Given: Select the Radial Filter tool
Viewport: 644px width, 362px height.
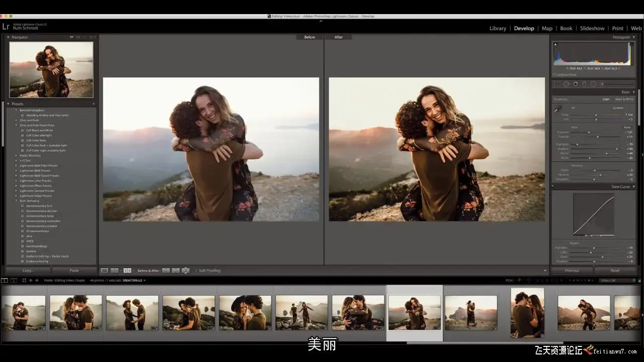Looking at the screenshot, I should pyautogui.click(x=593, y=84).
